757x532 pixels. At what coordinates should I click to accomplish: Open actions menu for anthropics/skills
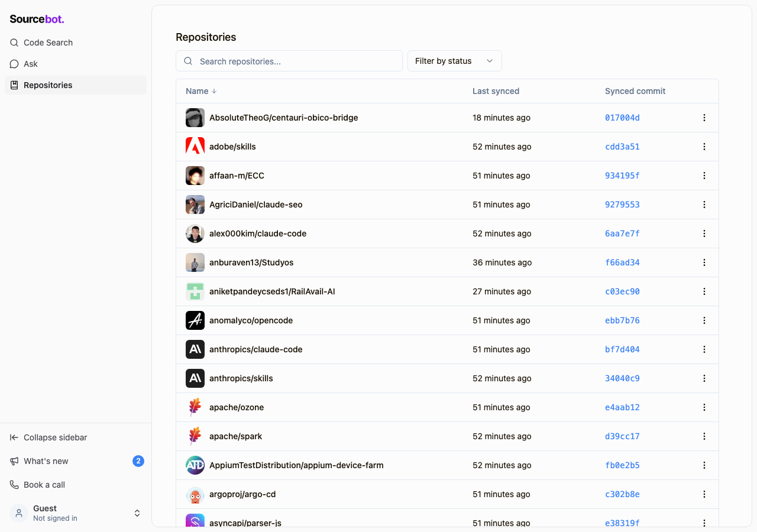(x=704, y=378)
